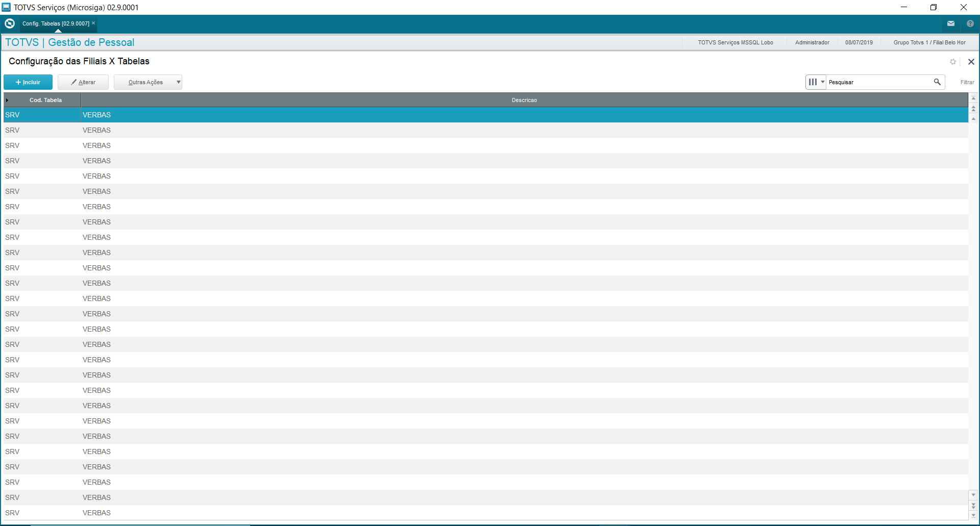The image size is (980, 526).
Task: Click the Administrador user label
Action: tap(812, 42)
